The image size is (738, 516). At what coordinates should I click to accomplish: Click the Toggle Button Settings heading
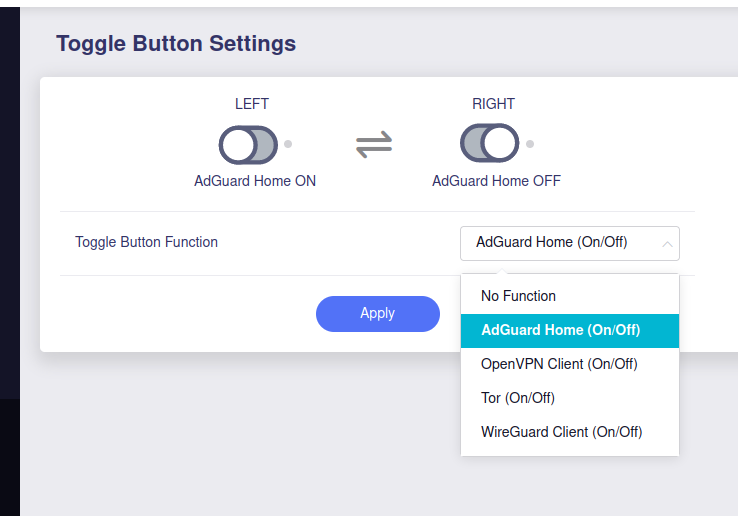tap(176, 44)
